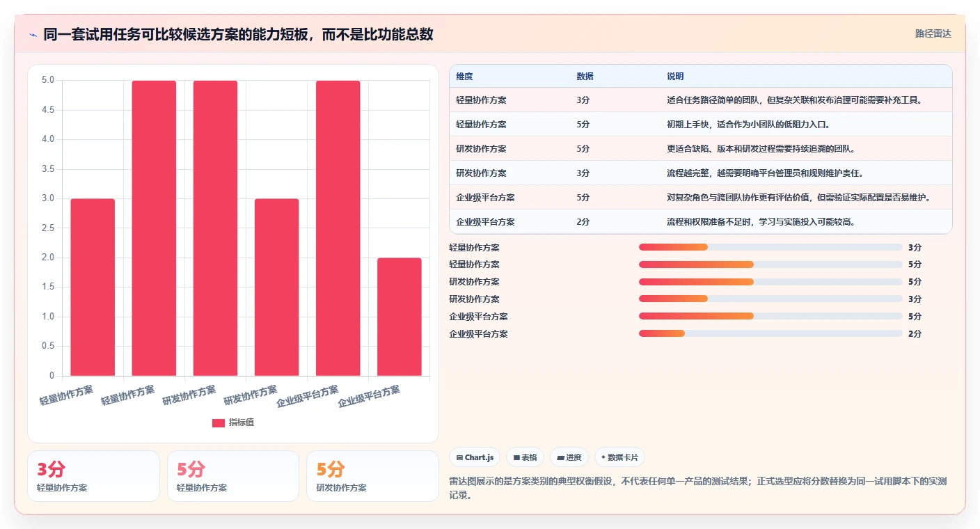Click the 企业级平台方案 progress bar showing 5分
980x529 pixels.
770,317
